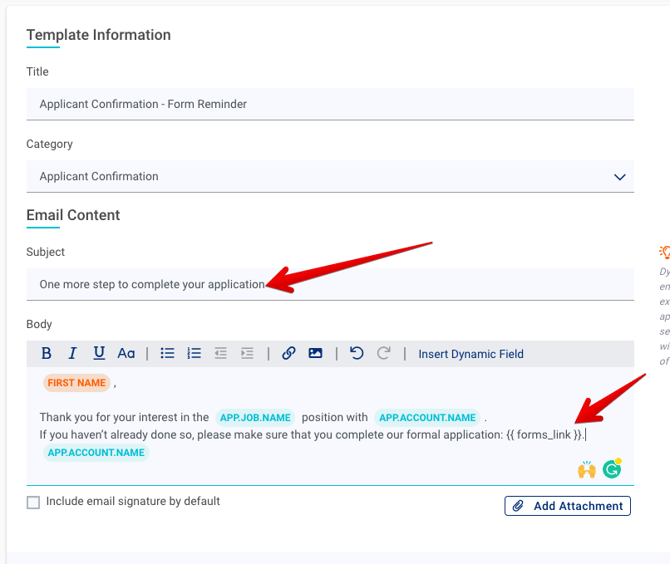Enable Include email signature by default
670x564 pixels.
(x=33, y=502)
